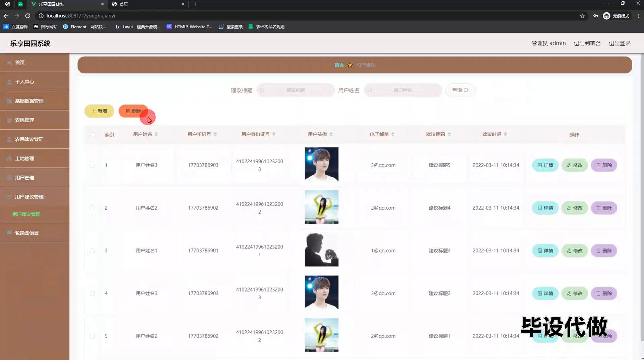Viewport: 644px width, 360px height.
Task: Open a new browser tab
Action: click(x=196, y=4)
